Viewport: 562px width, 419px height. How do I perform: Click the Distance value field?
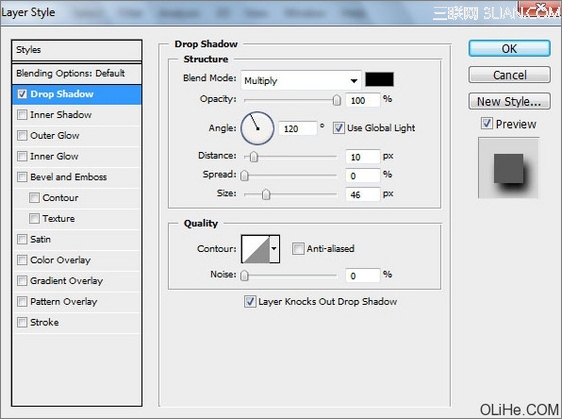(363, 157)
